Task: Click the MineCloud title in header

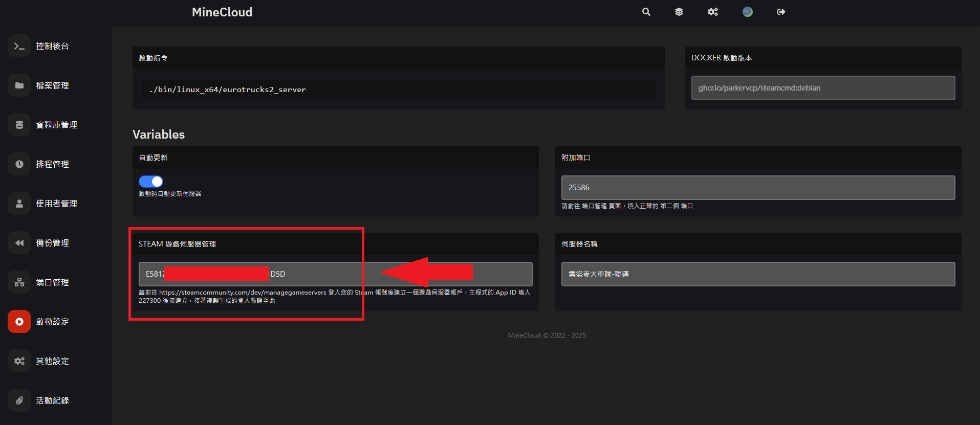Action: (222, 12)
